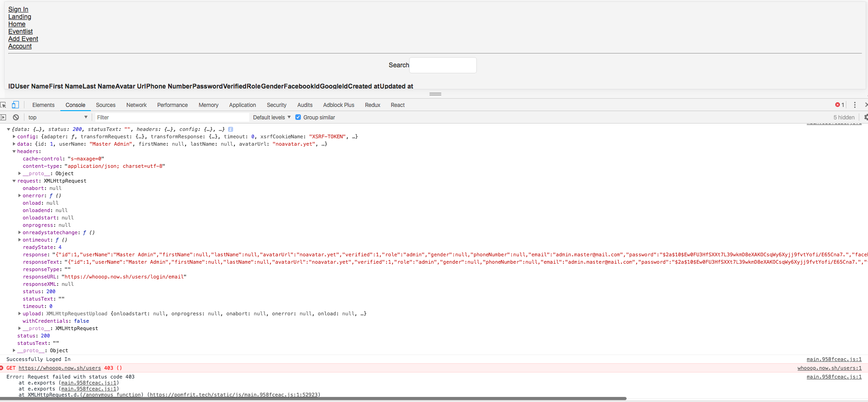
Task: Collapse the headers property
Action: click(x=14, y=152)
